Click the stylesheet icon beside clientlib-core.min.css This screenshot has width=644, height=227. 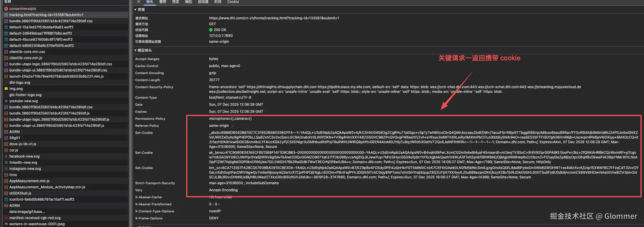6,52
